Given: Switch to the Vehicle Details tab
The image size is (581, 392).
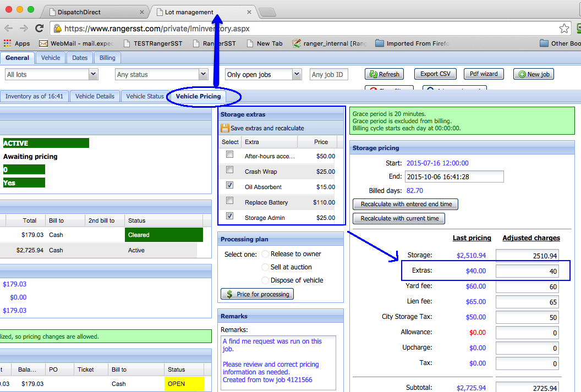Looking at the screenshot, I should point(95,96).
